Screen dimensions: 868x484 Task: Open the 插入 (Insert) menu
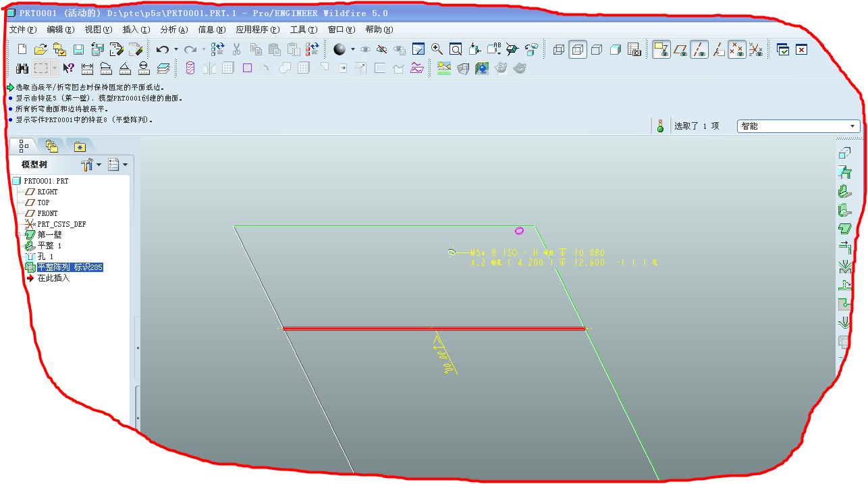[136, 30]
